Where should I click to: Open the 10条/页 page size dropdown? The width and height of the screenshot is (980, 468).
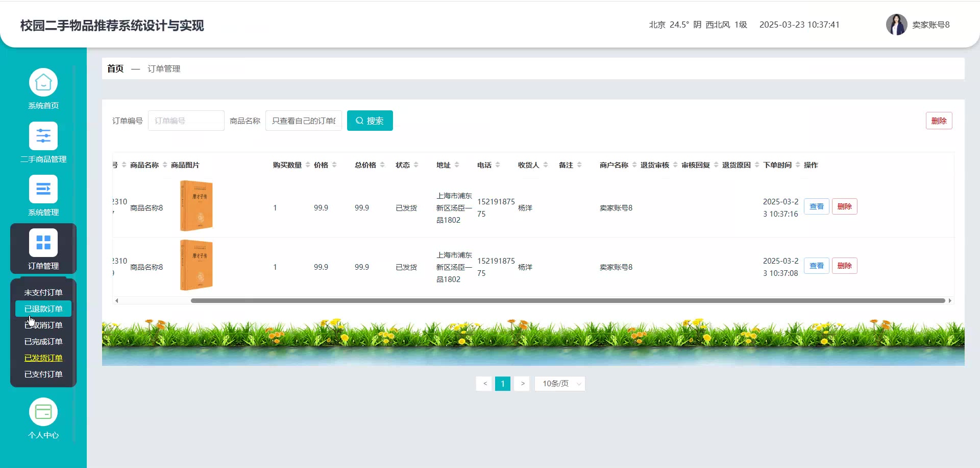559,384
